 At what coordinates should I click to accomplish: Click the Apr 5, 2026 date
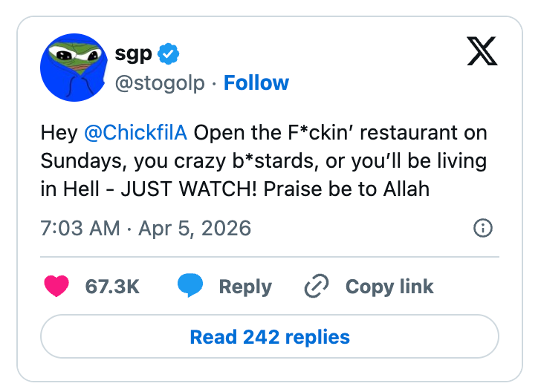point(195,229)
